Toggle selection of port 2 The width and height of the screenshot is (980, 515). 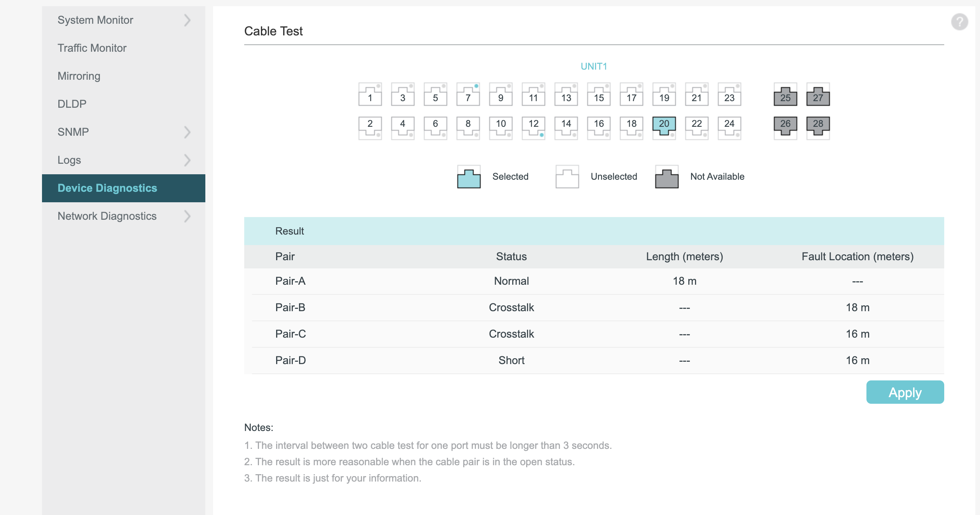[370, 127]
